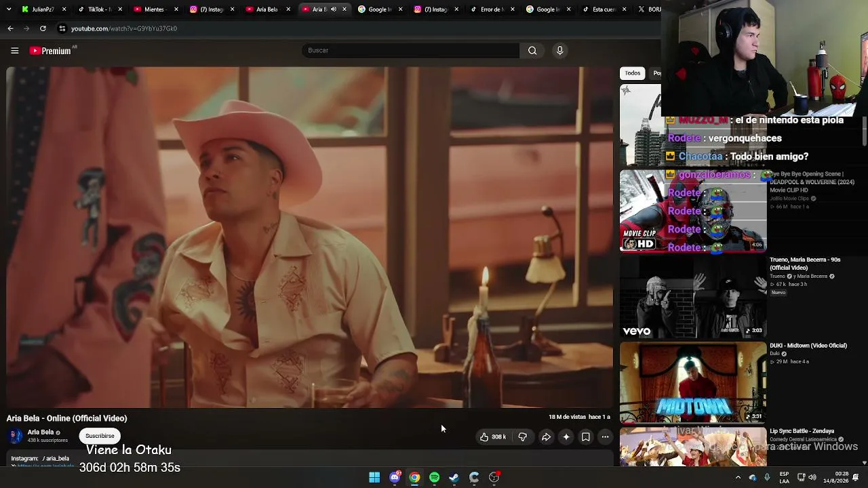The width and height of the screenshot is (868, 488).
Task: Open the YouTube guide hamburger menu
Action: point(14,51)
